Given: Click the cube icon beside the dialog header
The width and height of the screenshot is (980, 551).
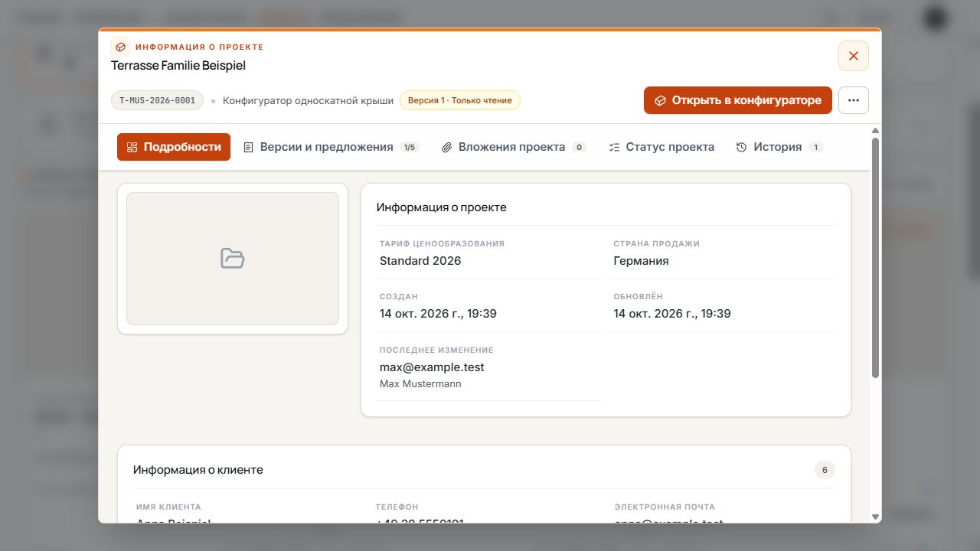Looking at the screenshot, I should pyautogui.click(x=120, y=47).
